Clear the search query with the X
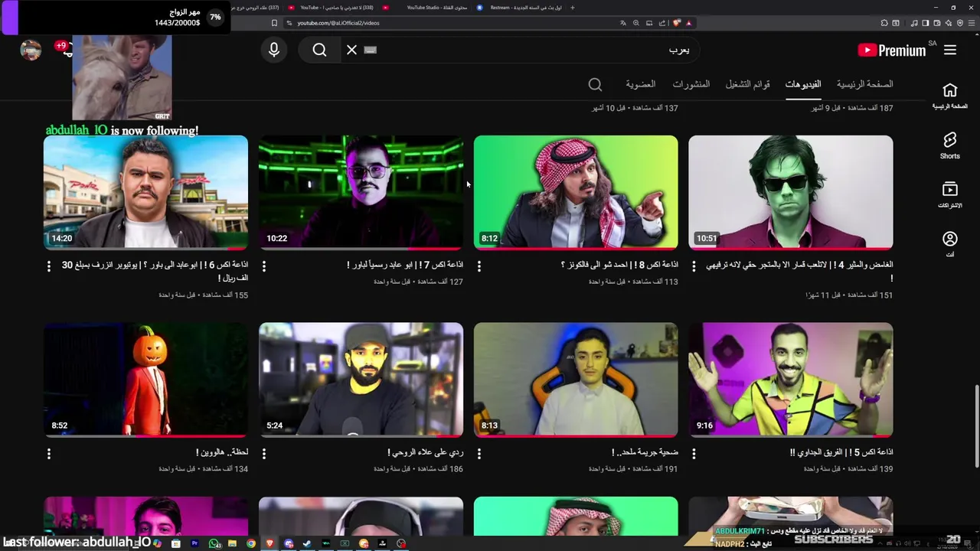Viewport: 980px width, 551px height. point(351,50)
